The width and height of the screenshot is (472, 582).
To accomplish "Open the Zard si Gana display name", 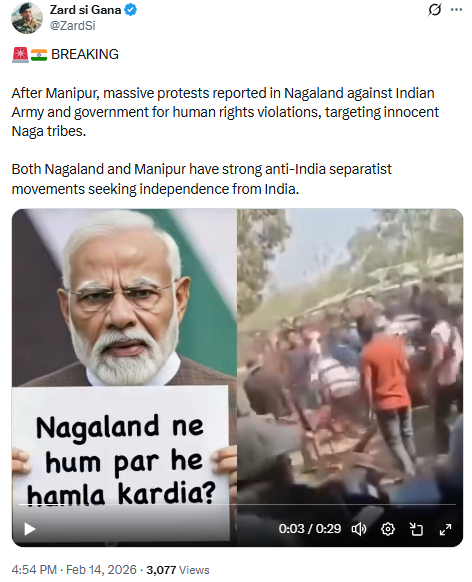I will tap(85, 10).
